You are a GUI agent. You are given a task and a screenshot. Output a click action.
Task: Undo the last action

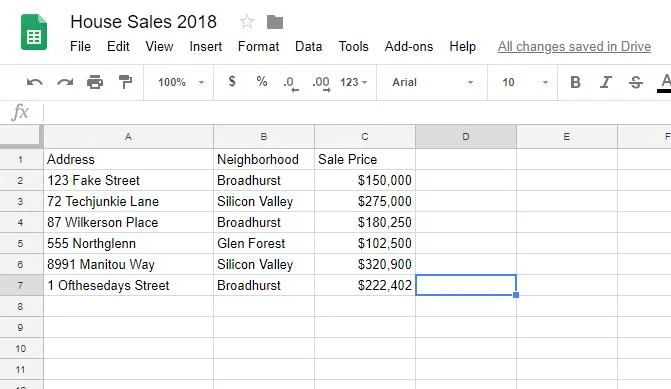coord(34,82)
